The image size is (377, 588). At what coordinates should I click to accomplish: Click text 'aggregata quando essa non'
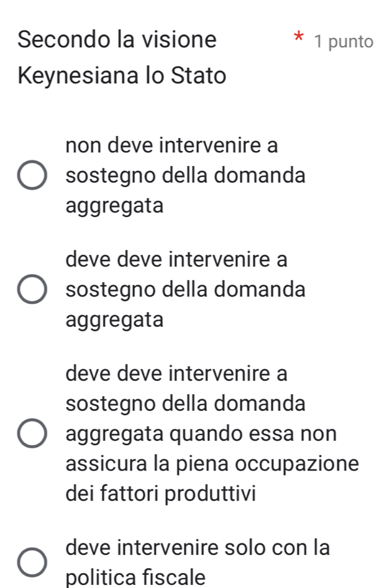coord(201,433)
